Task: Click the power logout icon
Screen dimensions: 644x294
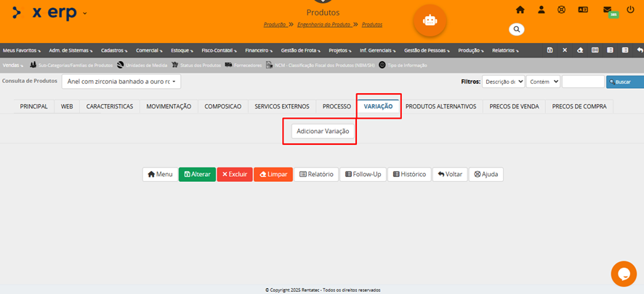Action: (630, 10)
